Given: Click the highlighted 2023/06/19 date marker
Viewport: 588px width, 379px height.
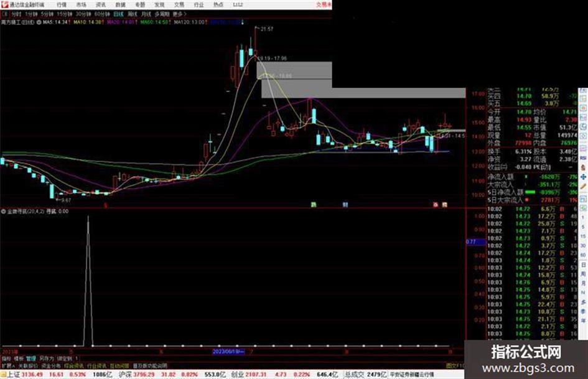Looking at the screenshot, I should [228, 352].
